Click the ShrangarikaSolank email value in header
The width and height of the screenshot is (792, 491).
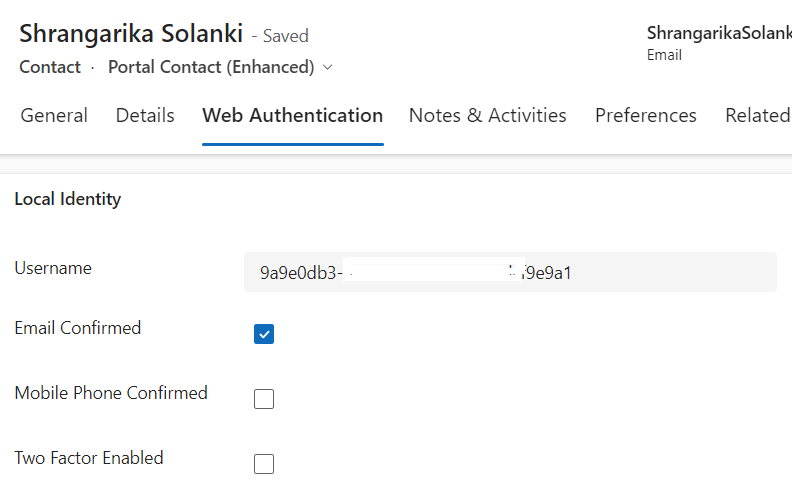point(718,33)
